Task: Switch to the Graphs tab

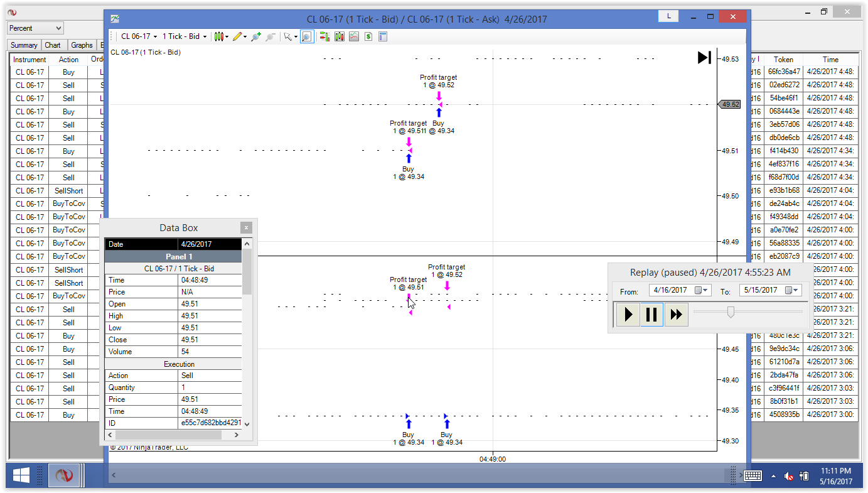Action: coord(82,45)
